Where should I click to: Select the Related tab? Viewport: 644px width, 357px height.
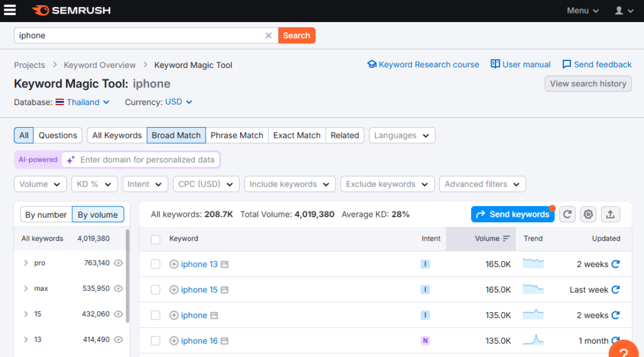point(345,135)
